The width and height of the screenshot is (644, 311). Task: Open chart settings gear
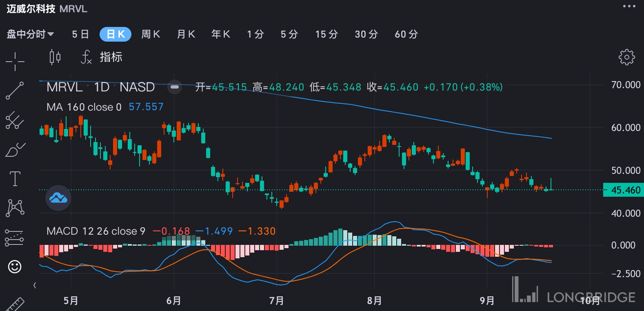[627, 57]
